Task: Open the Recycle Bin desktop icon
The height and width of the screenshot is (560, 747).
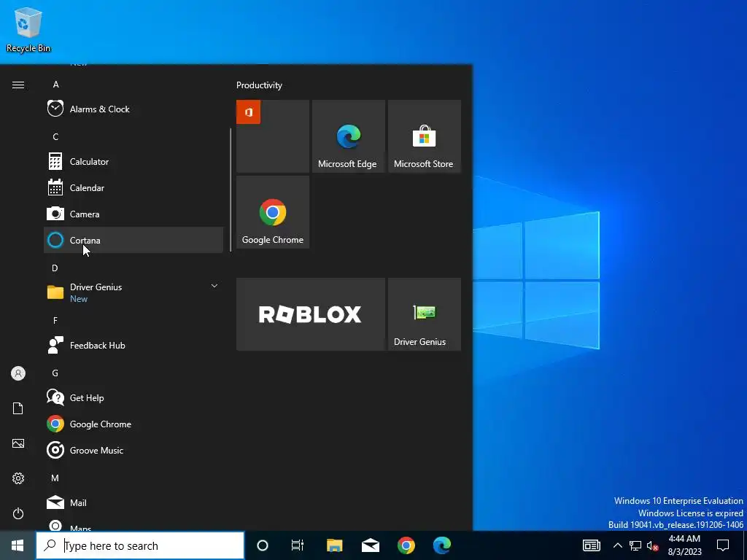Action: [x=28, y=29]
